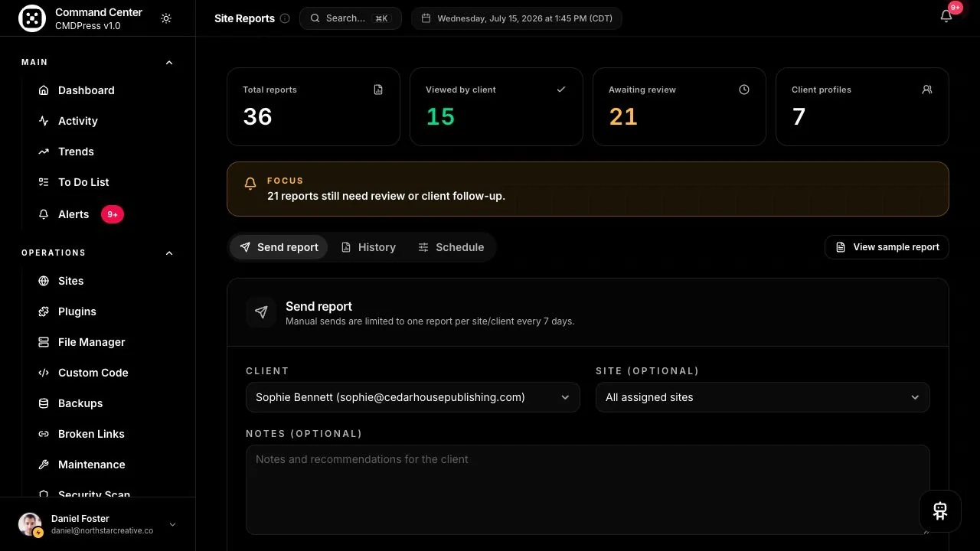Open notifications bell in header
The width and height of the screenshot is (980, 551).
click(946, 16)
